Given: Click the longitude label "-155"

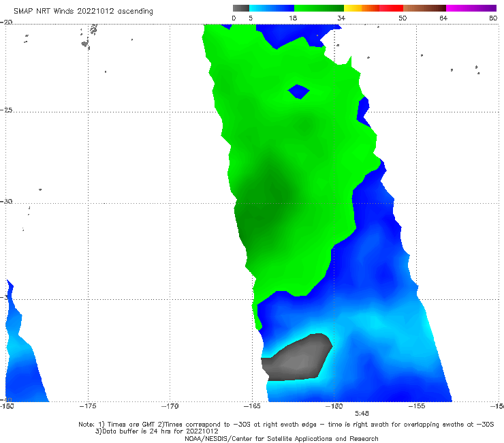Looking at the screenshot, I should (416, 406).
